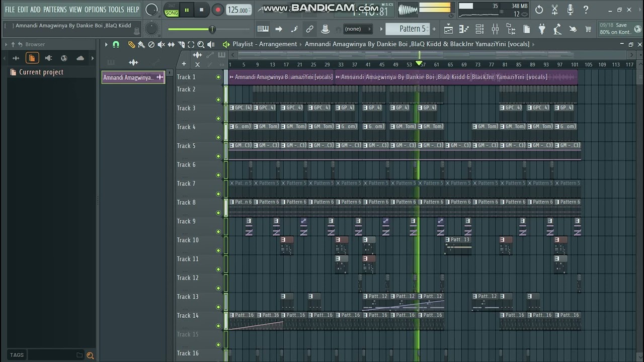The height and width of the screenshot is (362, 644).
Task: Select the Slice tool in playlist
Action: pos(181,44)
